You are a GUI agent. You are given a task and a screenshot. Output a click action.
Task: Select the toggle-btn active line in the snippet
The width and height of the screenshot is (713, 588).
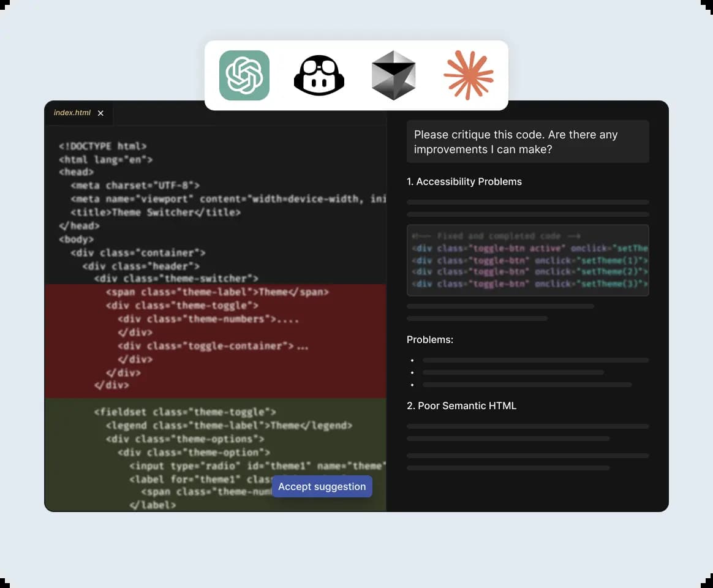pos(528,248)
